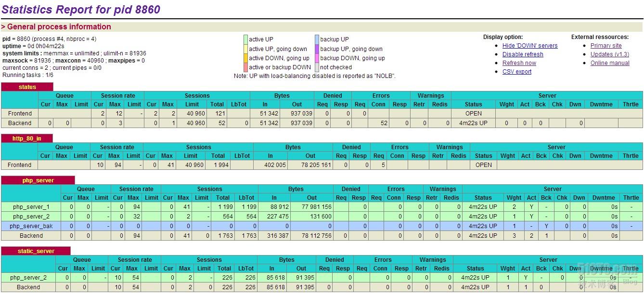Click bytes in value 402 005

(275, 165)
